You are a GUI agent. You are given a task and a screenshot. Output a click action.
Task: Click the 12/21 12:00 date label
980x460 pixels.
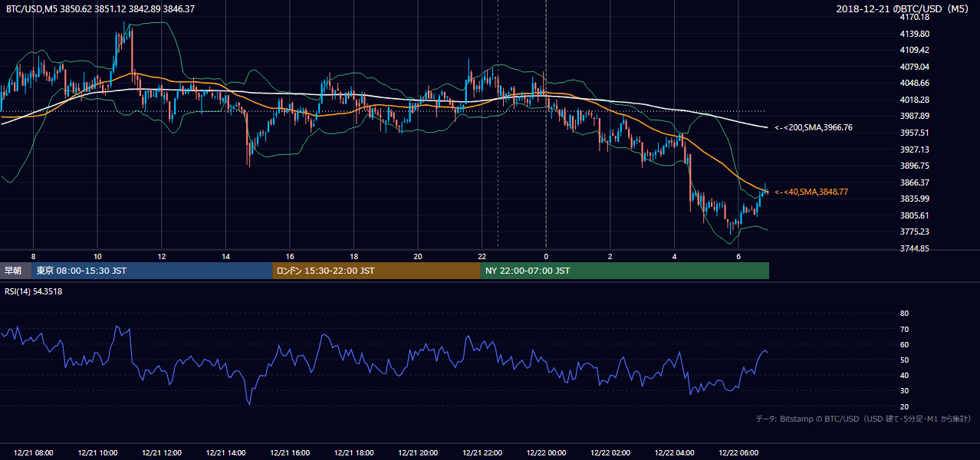(162, 453)
